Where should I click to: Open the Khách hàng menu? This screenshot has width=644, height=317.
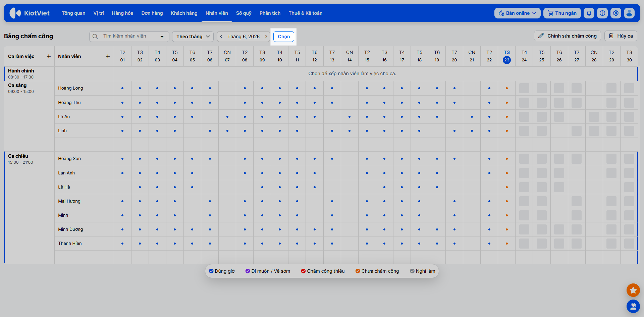[184, 13]
